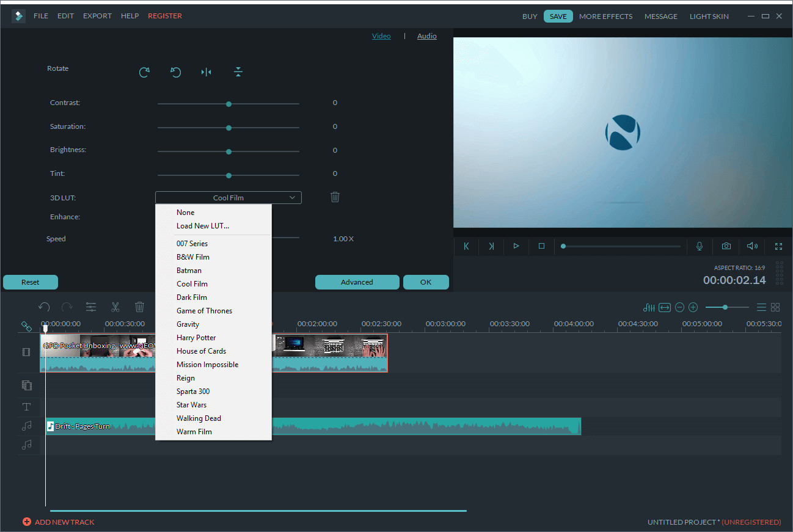Image resolution: width=793 pixels, height=532 pixels.
Task: Take a snapshot with camera icon
Action: tap(726, 246)
